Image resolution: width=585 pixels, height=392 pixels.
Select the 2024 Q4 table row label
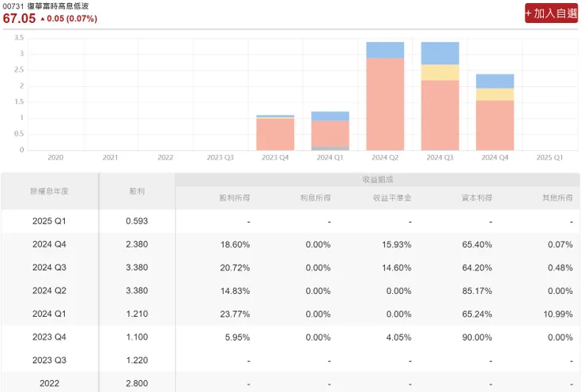pos(49,244)
